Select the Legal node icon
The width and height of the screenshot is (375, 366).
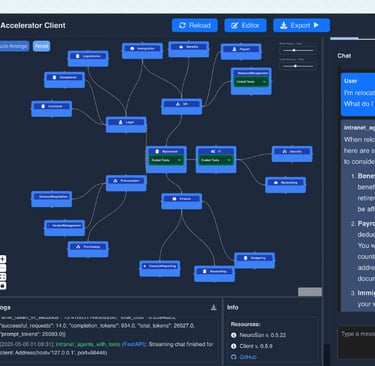click(x=120, y=122)
